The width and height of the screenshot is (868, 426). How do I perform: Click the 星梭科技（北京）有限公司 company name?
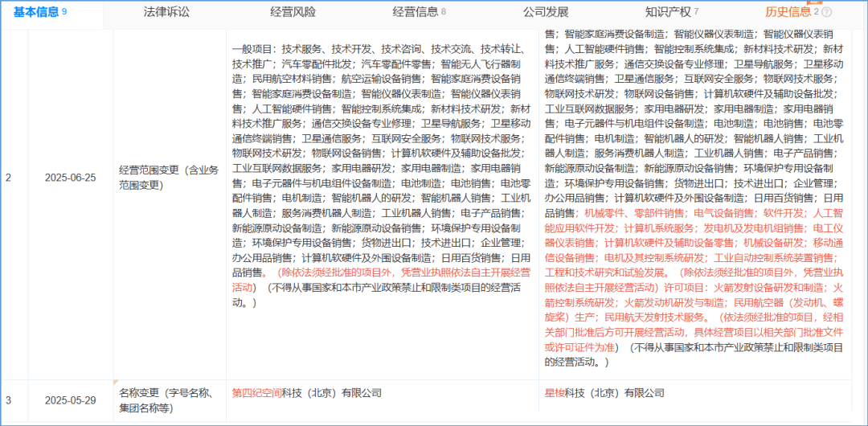604,393
